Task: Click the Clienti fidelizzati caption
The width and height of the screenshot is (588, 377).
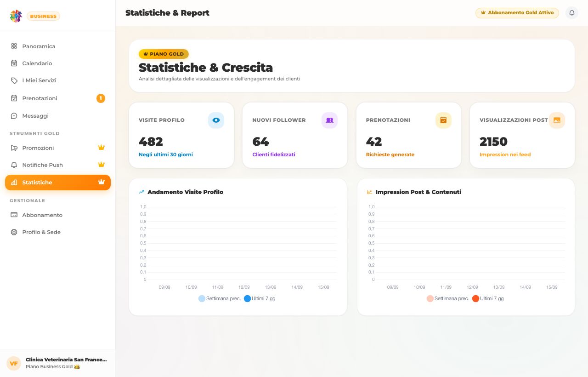Action: (x=274, y=154)
